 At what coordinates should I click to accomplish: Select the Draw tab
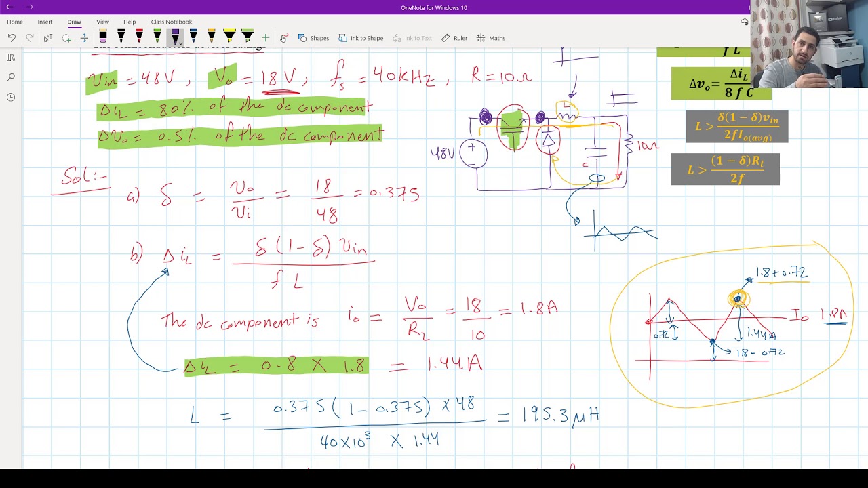tap(74, 22)
